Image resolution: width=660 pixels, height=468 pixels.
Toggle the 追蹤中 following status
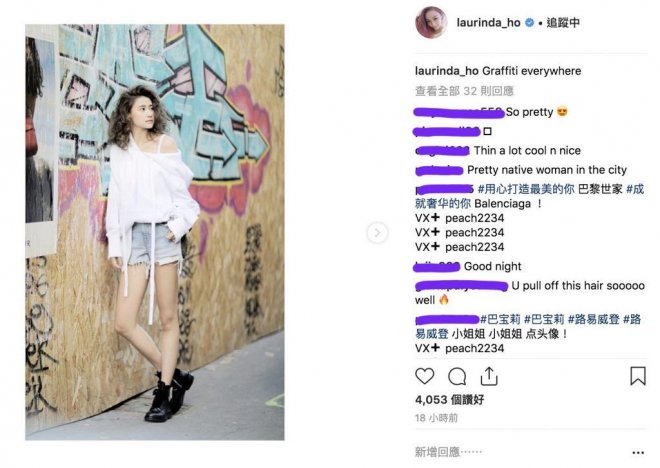[x=563, y=23]
